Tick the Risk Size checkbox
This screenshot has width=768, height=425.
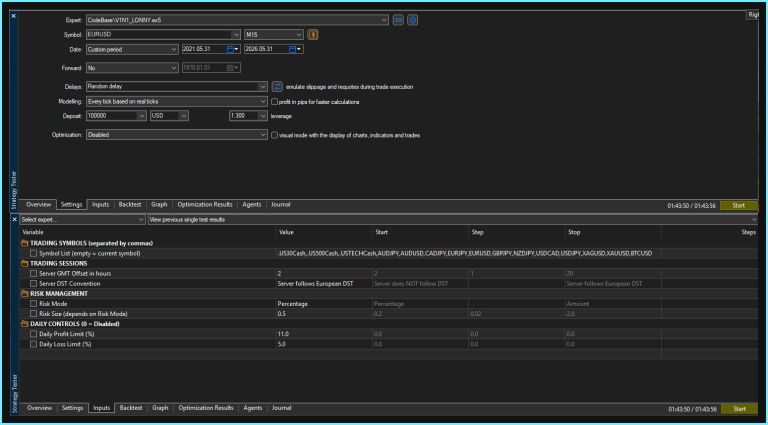pyautogui.click(x=33, y=314)
